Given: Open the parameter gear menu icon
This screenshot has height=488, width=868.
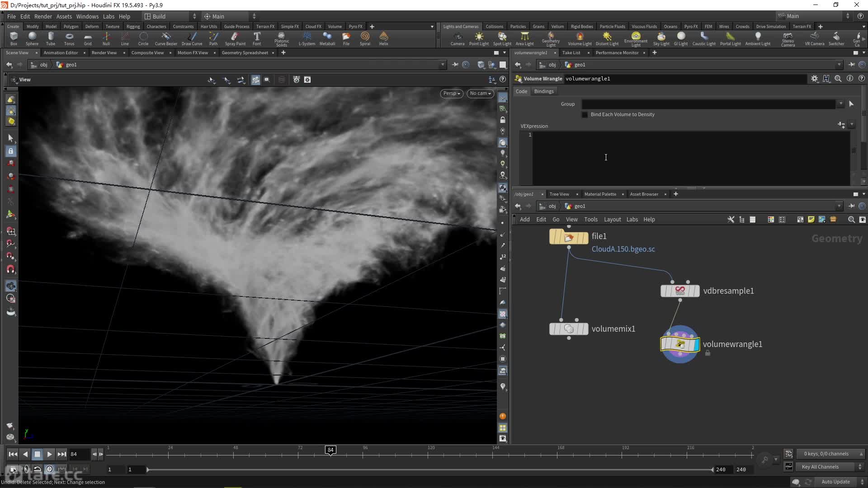Looking at the screenshot, I should [x=815, y=79].
